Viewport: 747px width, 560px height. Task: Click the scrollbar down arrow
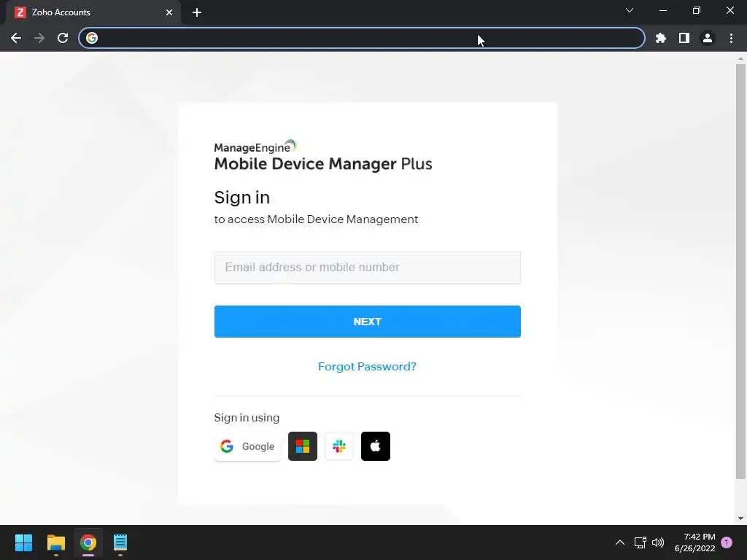[740, 518]
